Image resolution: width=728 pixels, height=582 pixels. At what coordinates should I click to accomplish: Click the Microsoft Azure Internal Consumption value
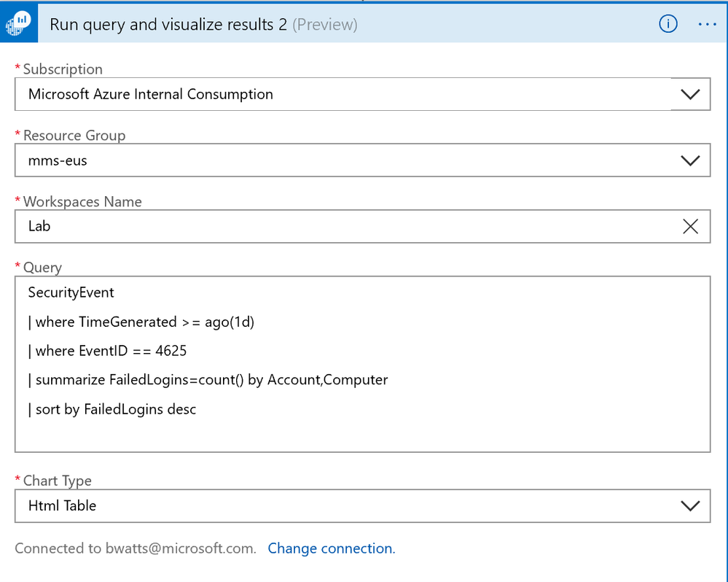pos(151,94)
